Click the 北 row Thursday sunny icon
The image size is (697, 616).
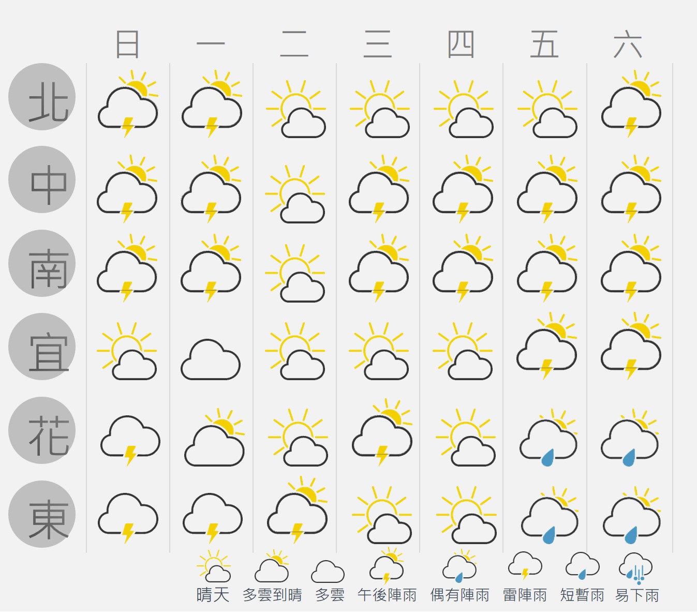[464, 109]
